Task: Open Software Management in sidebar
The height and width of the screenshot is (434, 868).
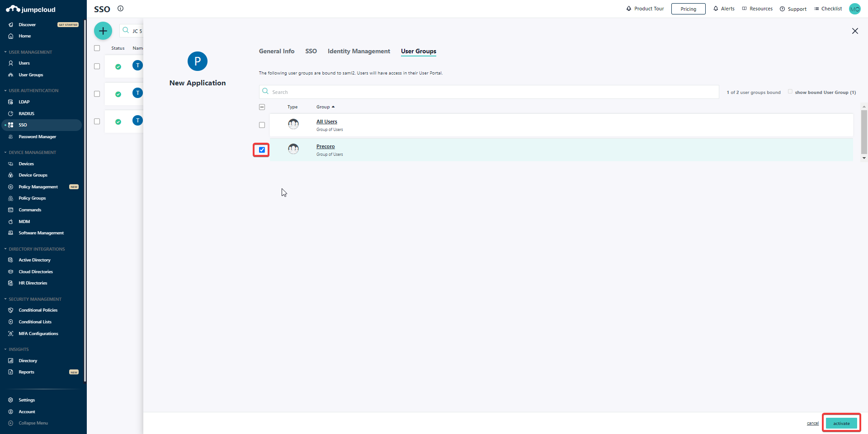Action: click(41, 233)
